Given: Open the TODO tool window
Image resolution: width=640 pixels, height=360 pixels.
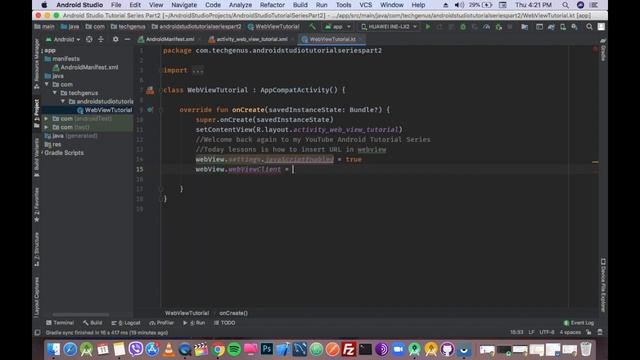Looking at the screenshot, I should tap(224, 323).
